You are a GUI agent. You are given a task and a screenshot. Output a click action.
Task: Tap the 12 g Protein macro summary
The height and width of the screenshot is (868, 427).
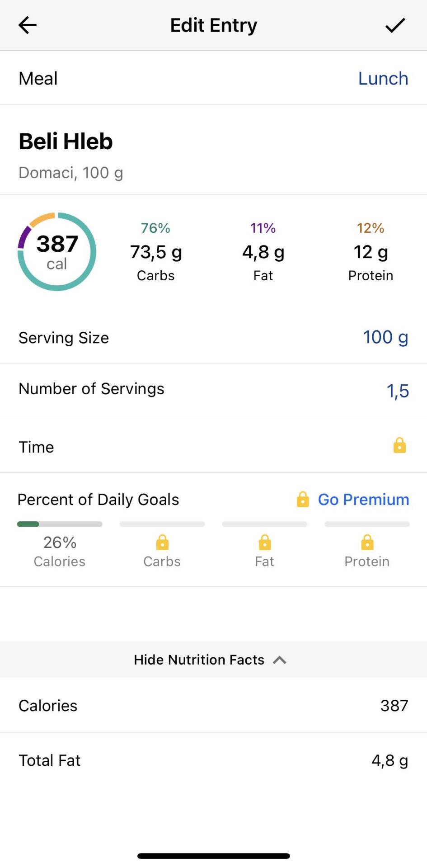pyautogui.click(x=371, y=252)
